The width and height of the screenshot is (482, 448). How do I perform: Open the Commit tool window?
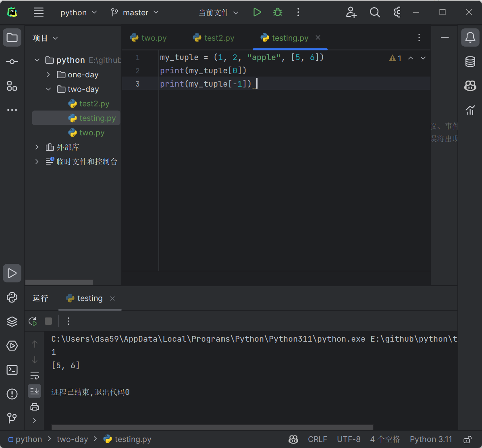[x=12, y=62]
